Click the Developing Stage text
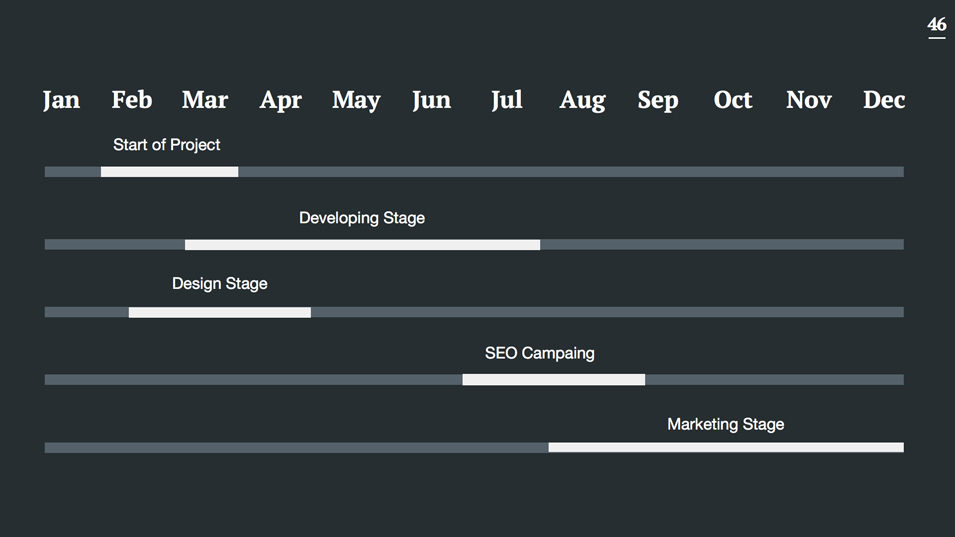 [x=362, y=218]
